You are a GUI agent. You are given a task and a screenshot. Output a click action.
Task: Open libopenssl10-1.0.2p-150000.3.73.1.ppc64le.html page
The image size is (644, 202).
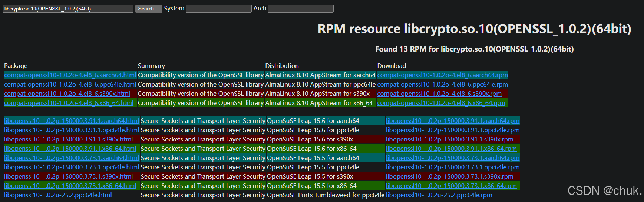pyautogui.click(x=72, y=167)
